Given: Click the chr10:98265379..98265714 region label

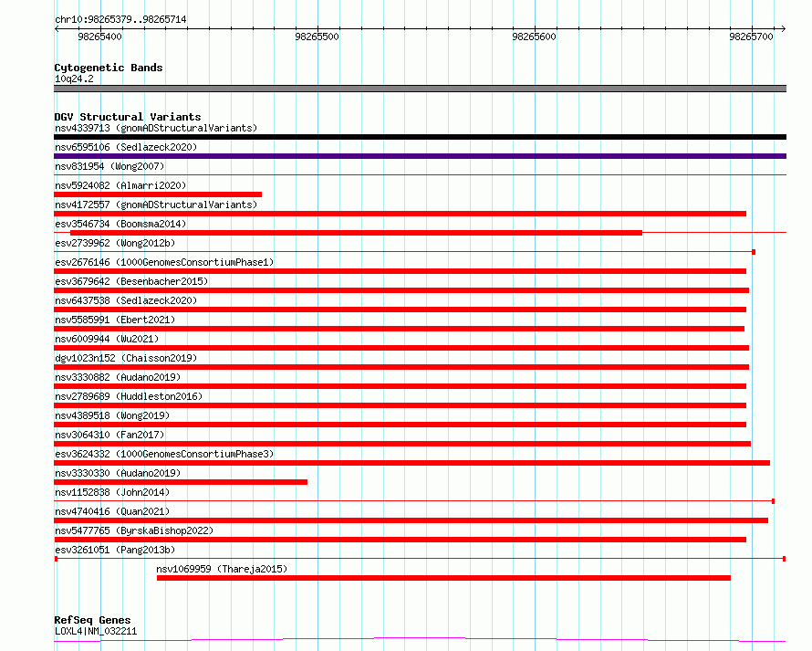Looking at the screenshot, I should pos(120,19).
